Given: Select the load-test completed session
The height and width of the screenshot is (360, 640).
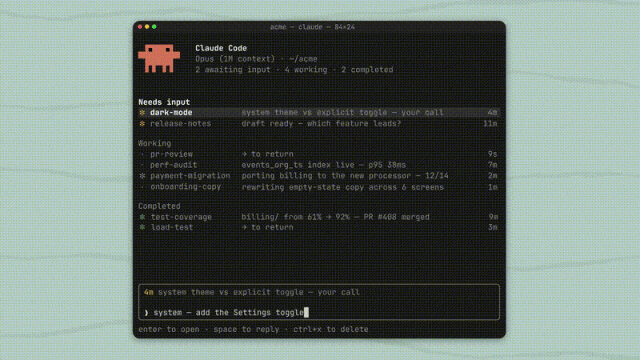Looking at the screenshot, I should click(319, 227).
